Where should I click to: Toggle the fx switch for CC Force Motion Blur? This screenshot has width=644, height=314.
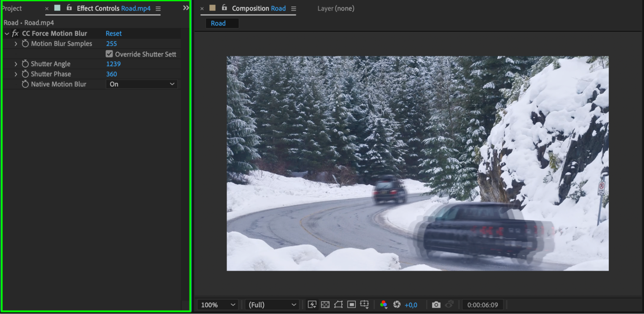15,33
